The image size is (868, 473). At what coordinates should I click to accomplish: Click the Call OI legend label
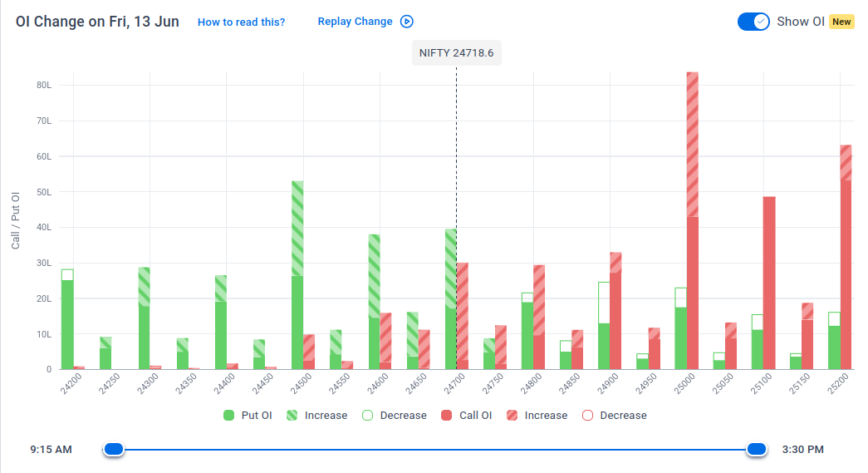click(475, 416)
